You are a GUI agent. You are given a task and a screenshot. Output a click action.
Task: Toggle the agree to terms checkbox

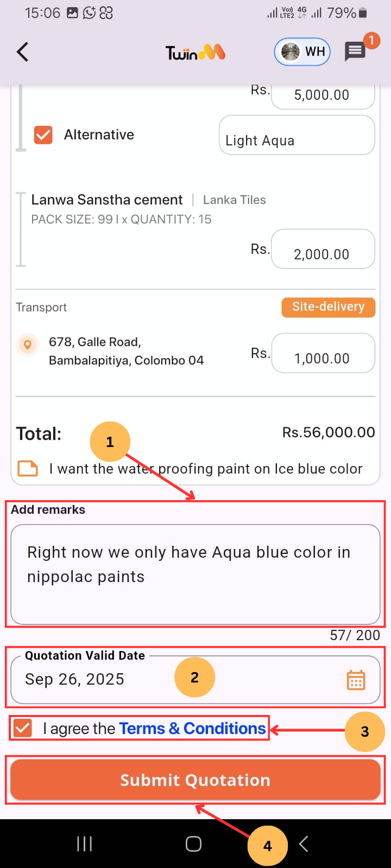tap(23, 728)
